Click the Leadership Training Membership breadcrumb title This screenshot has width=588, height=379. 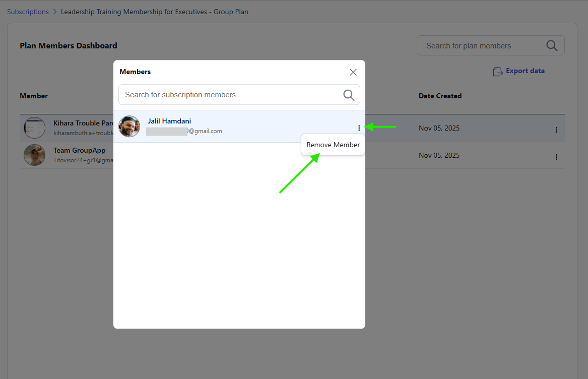point(155,12)
